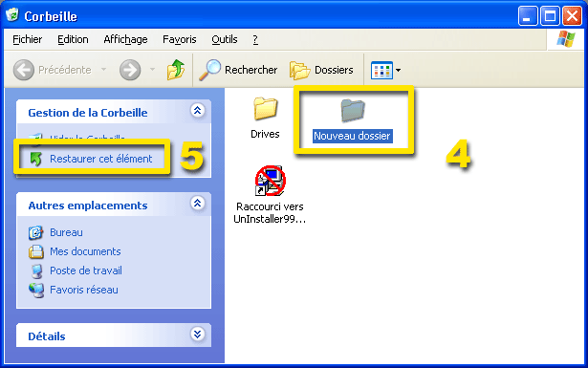This screenshot has height=368, width=588.
Task: Click Restaurer cet élément link
Action: click(101, 159)
